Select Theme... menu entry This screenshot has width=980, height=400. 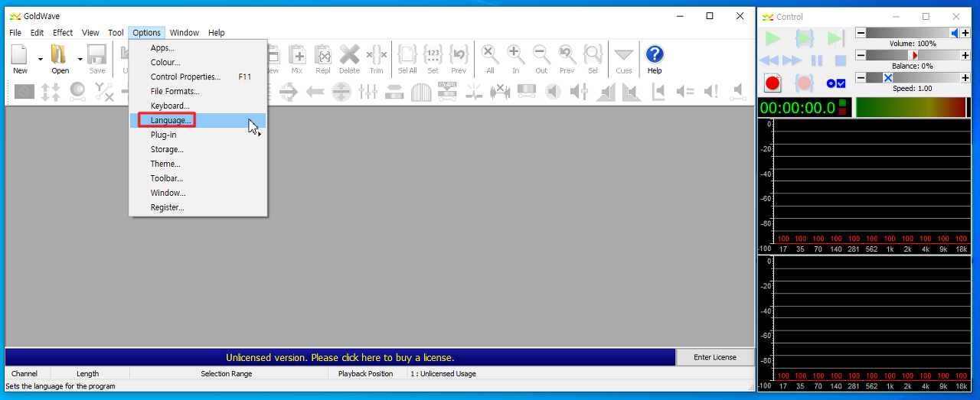[198, 164]
